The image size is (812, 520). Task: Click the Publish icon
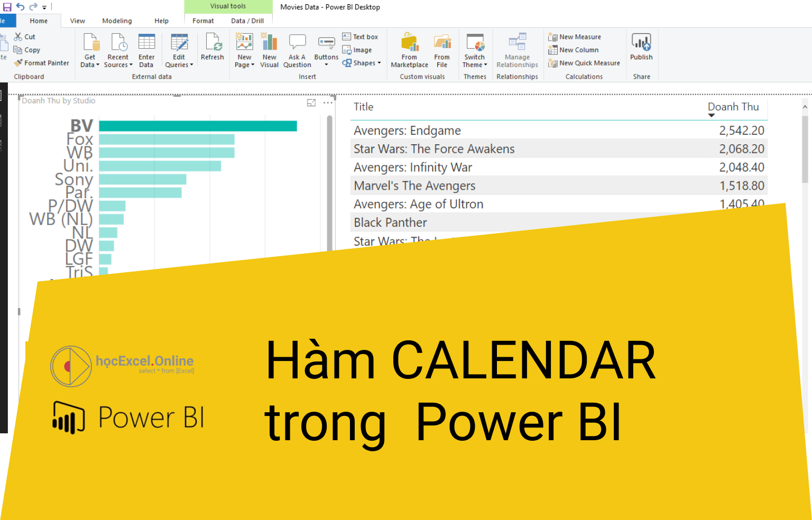tap(641, 42)
